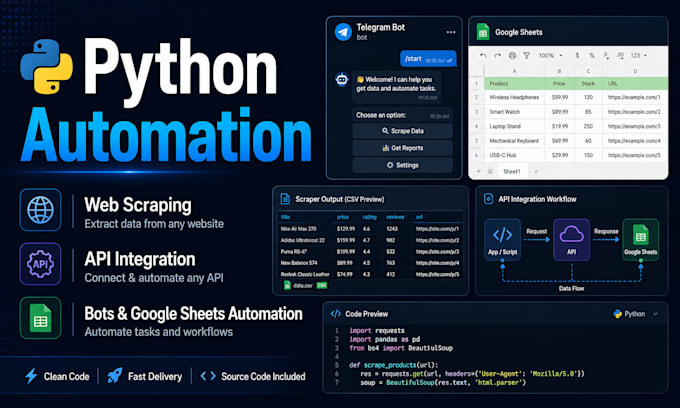
Task: Click the Scrape Data bot button
Action: 402,131
